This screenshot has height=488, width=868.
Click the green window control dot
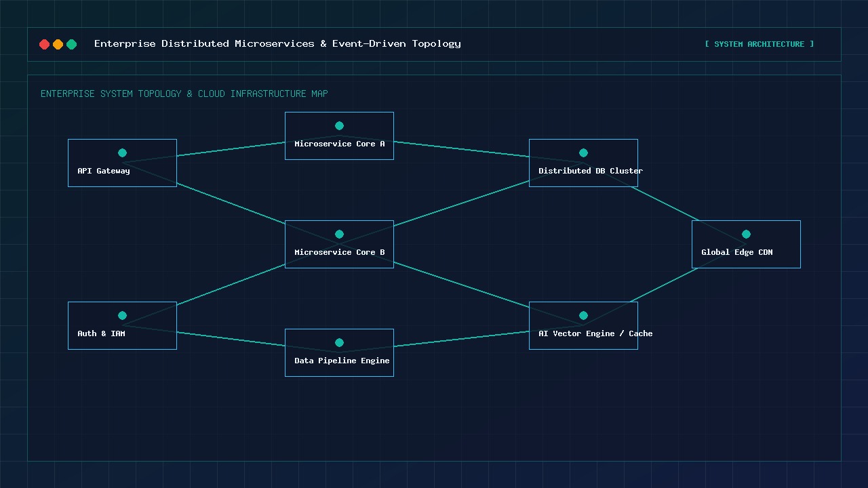click(72, 44)
